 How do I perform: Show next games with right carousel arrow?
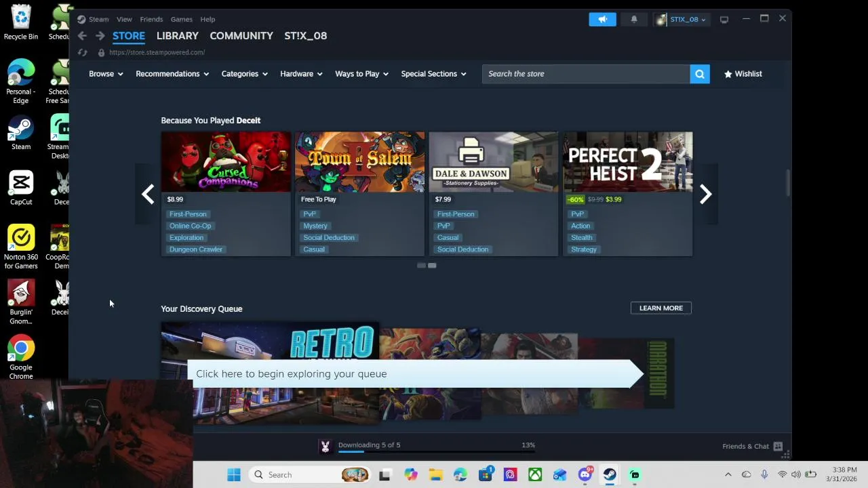click(705, 194)
